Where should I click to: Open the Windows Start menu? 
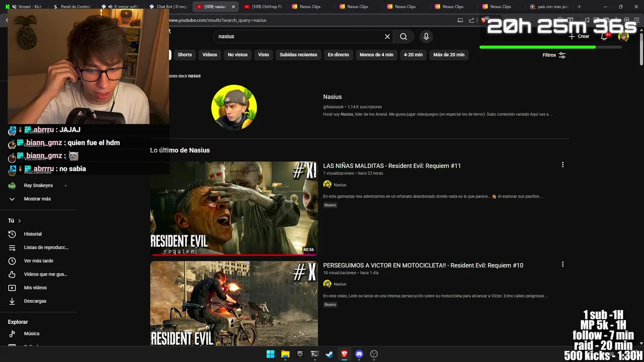pyautogui.click(x=271, y=354)
